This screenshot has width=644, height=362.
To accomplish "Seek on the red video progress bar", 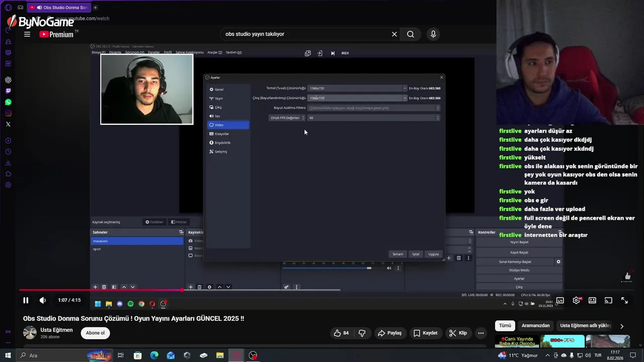I will coord(180,290).
